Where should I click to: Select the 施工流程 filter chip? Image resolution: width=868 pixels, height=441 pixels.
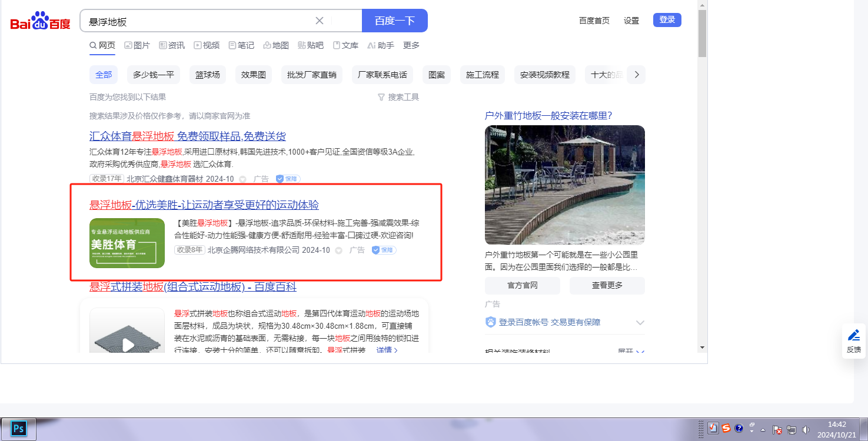[x=483, y=75]
